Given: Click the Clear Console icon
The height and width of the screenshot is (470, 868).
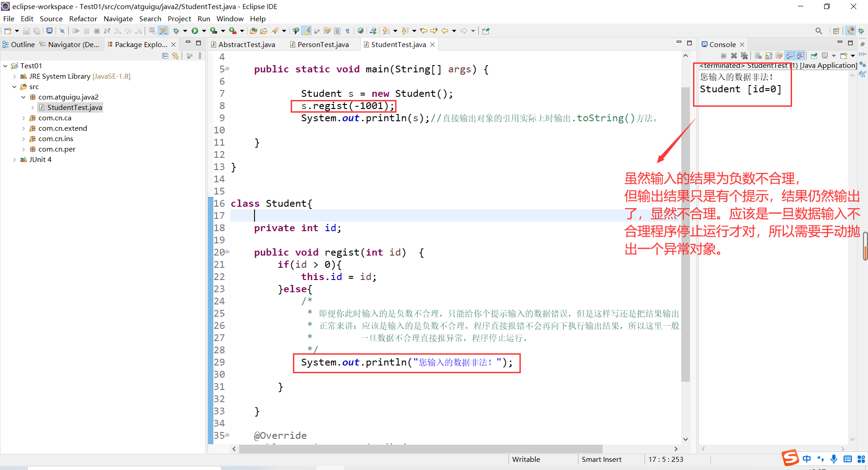Looking at the screenshot, I should (x=758, y=56).
